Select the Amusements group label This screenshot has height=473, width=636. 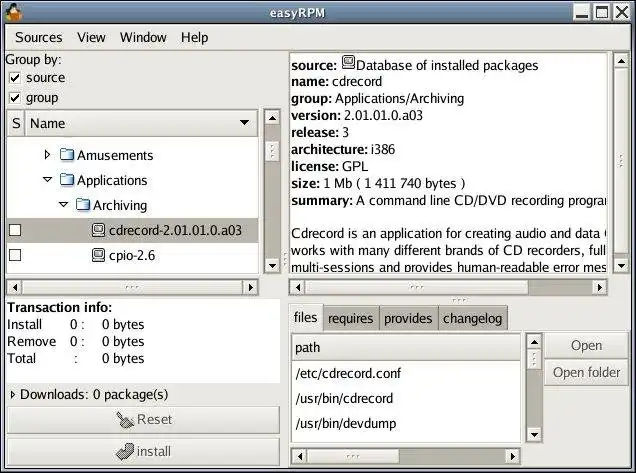point(115,155)
